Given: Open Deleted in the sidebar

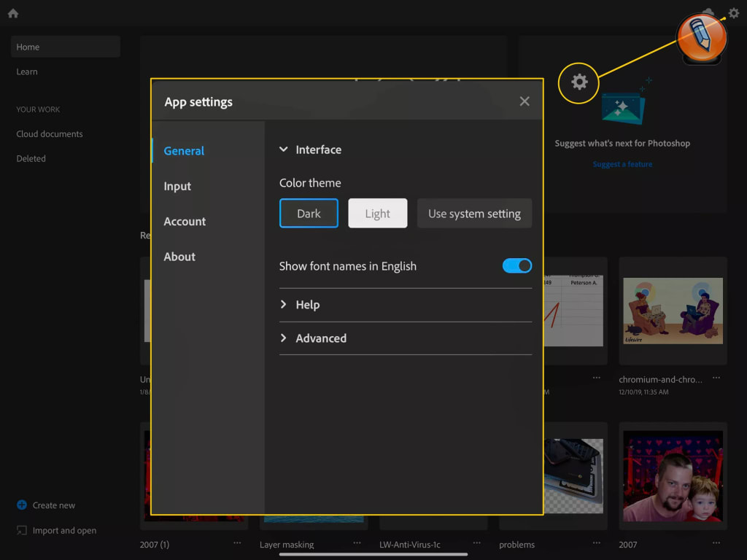Looking at the screenshot, I should tap(31, 158).
